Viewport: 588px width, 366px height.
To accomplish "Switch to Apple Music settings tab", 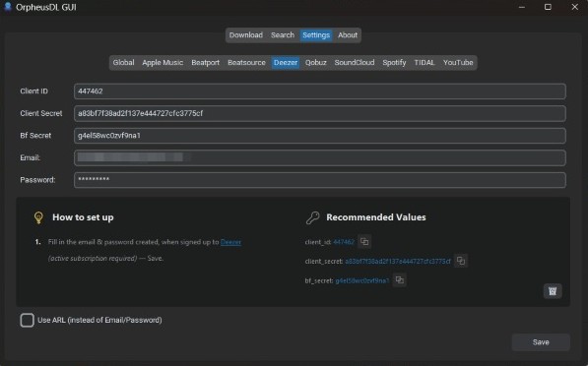I will [x=163, y=63].
